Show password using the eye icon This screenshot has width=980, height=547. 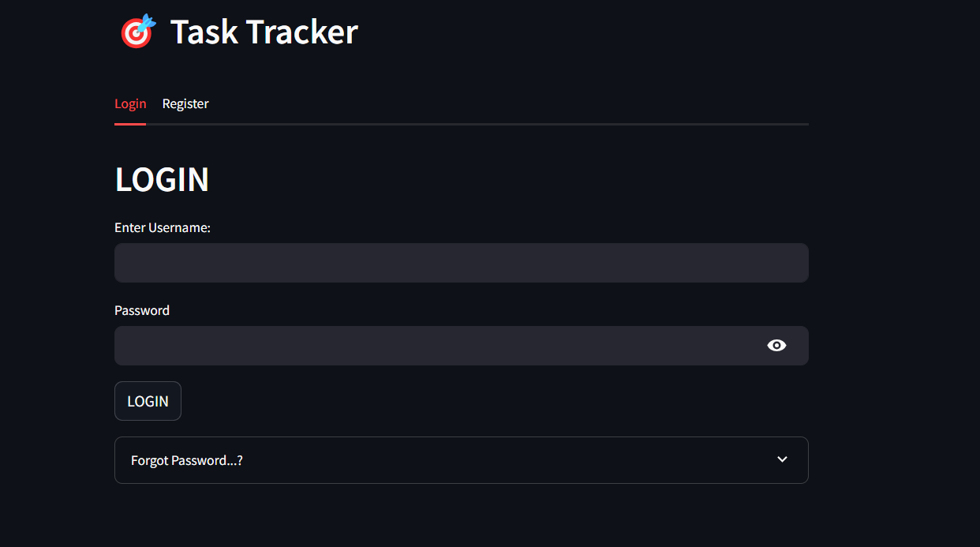776,346
